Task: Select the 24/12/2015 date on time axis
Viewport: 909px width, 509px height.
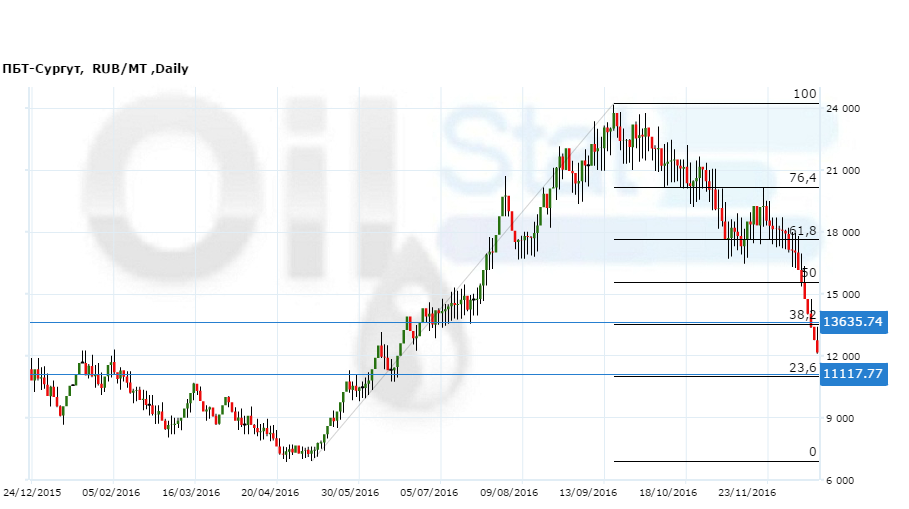Action: click(31, 493)
